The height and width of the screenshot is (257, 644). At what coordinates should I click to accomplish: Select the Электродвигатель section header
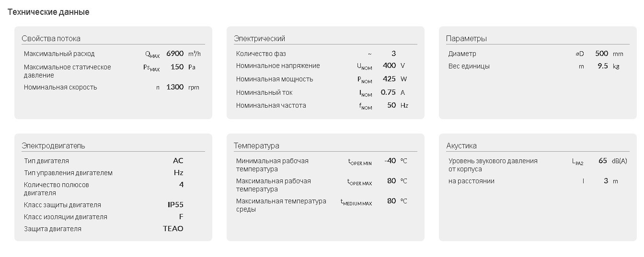pos(53,145)
